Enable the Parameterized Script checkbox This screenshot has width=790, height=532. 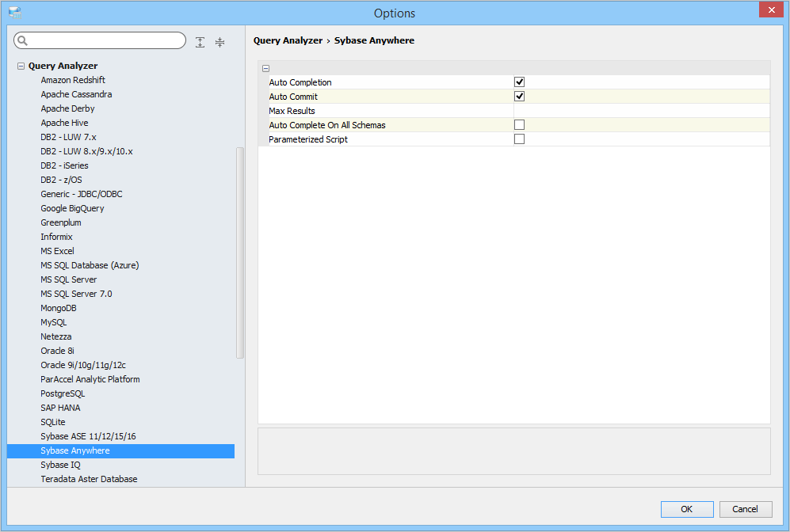click(519, 139)
